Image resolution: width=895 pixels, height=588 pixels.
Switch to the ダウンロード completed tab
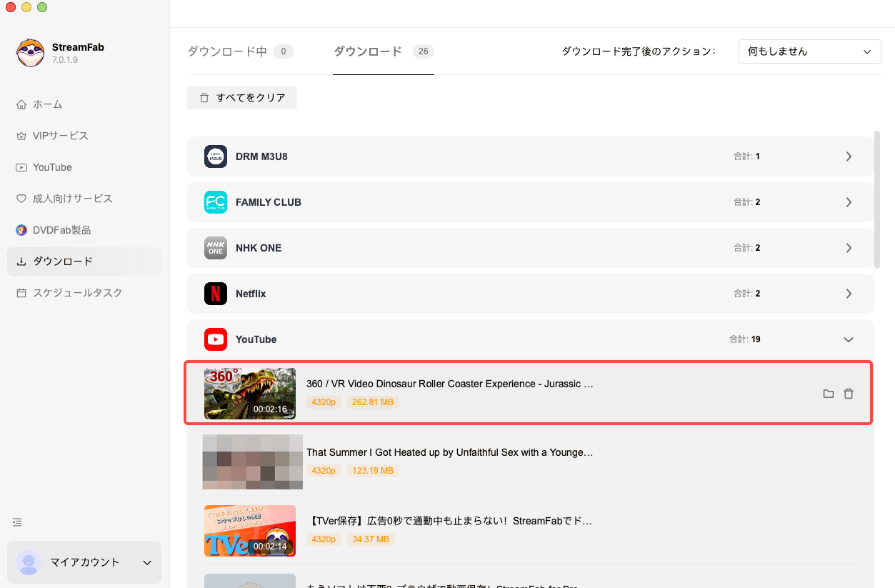(x=384, y=51)
